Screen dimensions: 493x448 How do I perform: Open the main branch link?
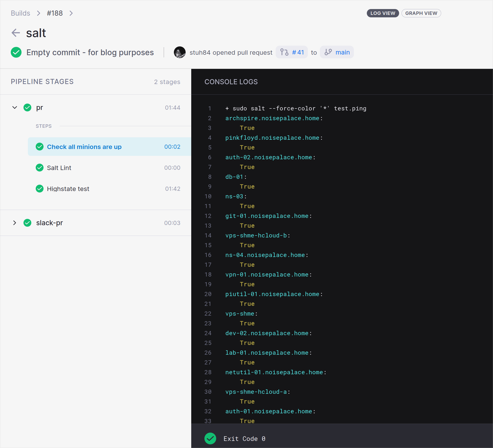[x=342, y=52]
